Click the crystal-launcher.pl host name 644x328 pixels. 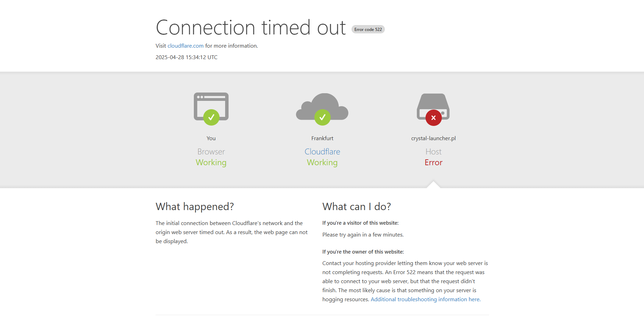(434, 138)
